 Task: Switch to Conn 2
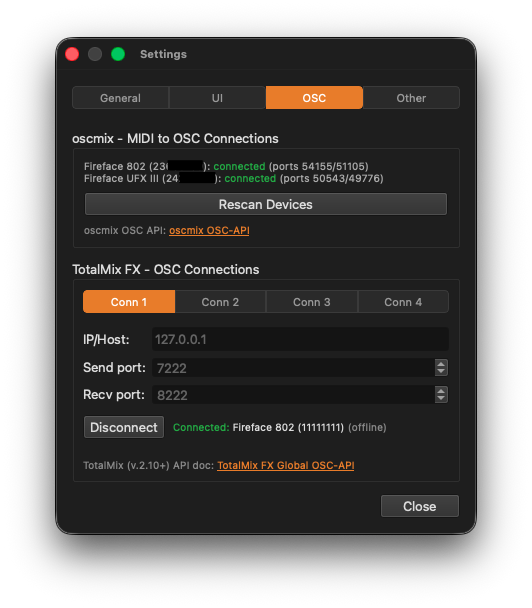[x=220, y=302]
